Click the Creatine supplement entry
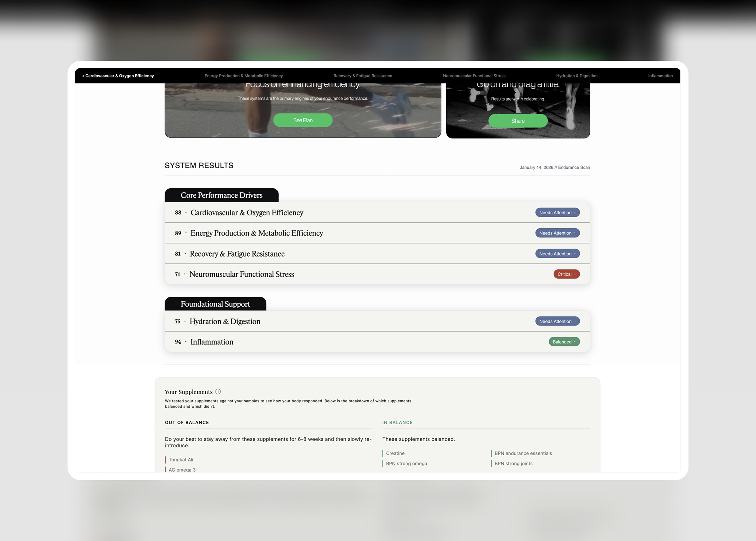 tap(395, 453)
